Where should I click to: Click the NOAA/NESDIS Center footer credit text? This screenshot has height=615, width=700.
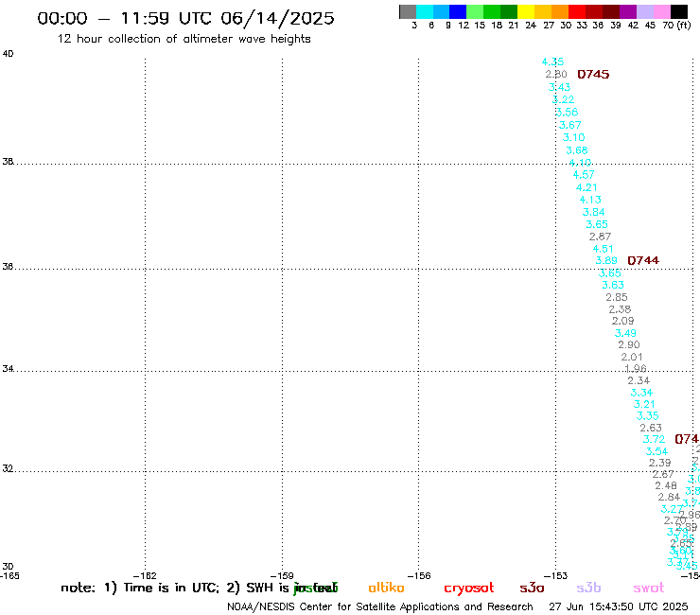[x=380, y=607]
